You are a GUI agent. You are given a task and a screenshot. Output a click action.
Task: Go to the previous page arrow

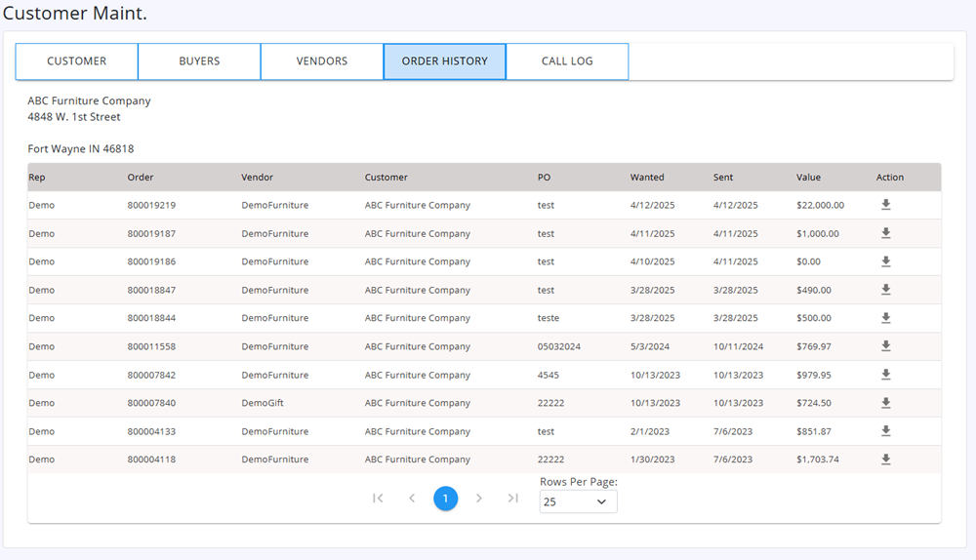click(x=412, y=499)
